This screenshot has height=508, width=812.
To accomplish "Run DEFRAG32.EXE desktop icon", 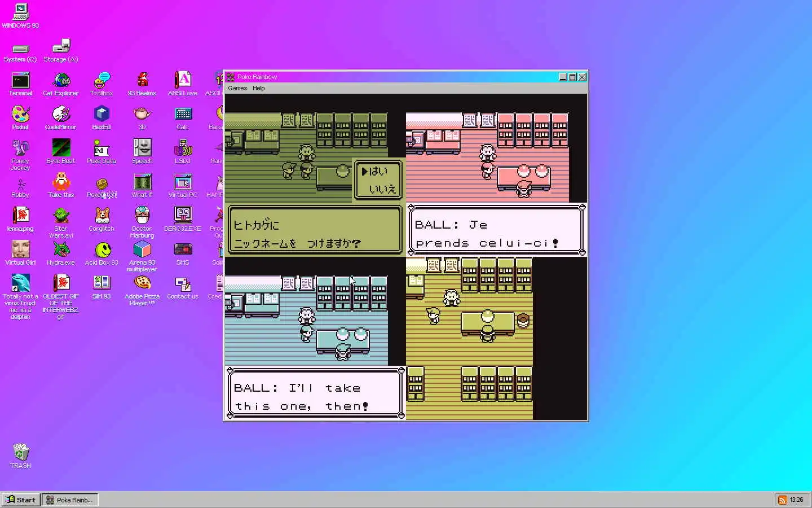I will click(183, 220).
